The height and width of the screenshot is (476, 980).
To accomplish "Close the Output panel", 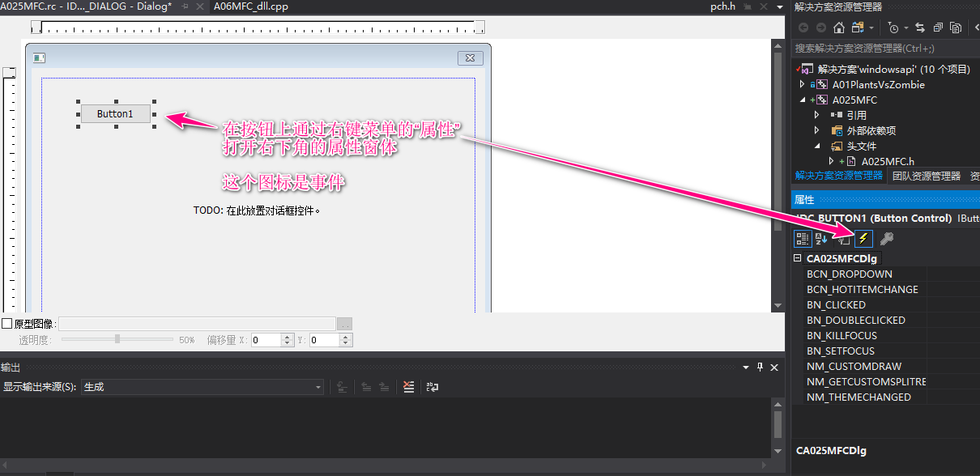I will tap(774, 367).
